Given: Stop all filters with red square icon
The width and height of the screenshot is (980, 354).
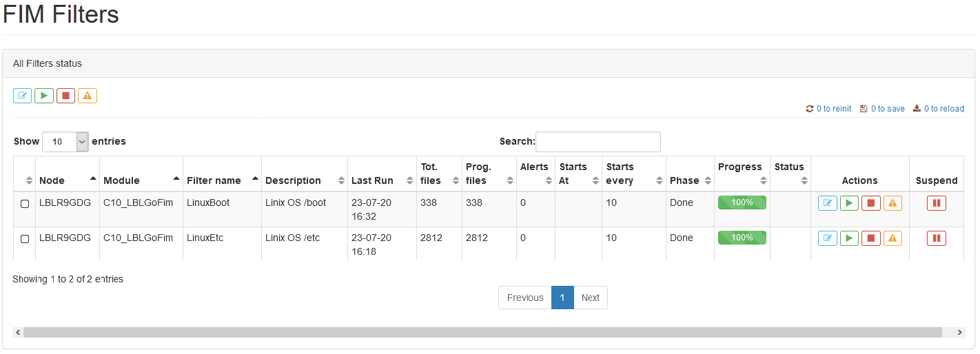Looking at the screenshot, I should pyautogui.click(x=65, y=96).
